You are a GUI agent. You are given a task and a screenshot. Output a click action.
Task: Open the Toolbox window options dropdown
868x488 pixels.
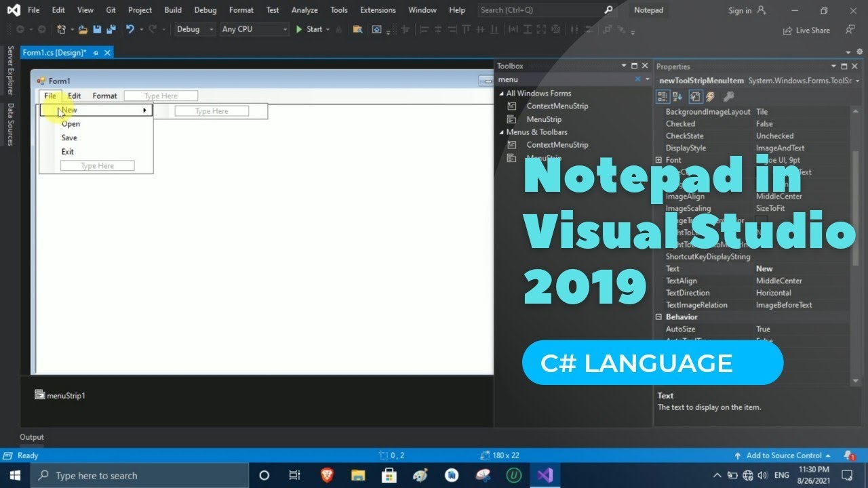point(625,66)
